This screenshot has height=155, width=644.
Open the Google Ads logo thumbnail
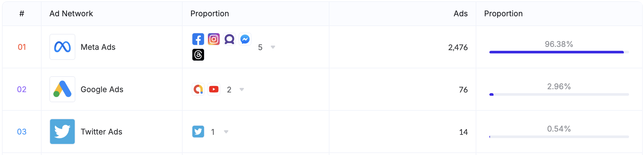pos(62,89)
